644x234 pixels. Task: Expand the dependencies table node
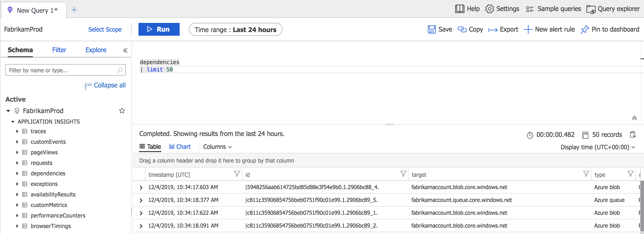(17, 173)
